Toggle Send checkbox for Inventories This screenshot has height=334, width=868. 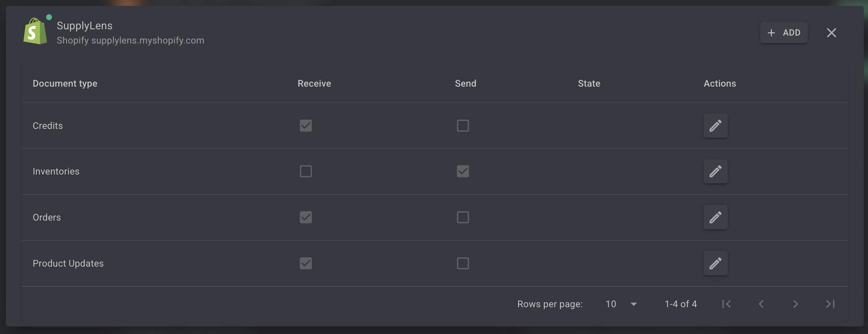[463, 171]
